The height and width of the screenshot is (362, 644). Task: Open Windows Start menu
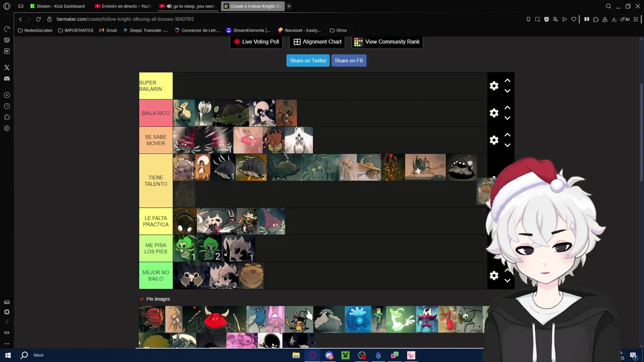coord(8,355)
